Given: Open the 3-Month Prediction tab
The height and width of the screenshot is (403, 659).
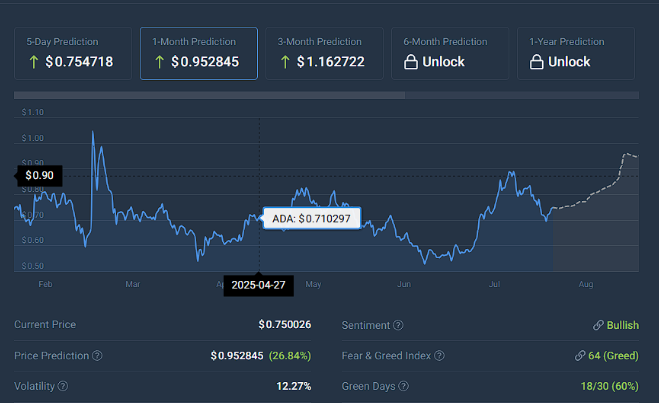Looking at the screenshot, I should coord(324,53).
